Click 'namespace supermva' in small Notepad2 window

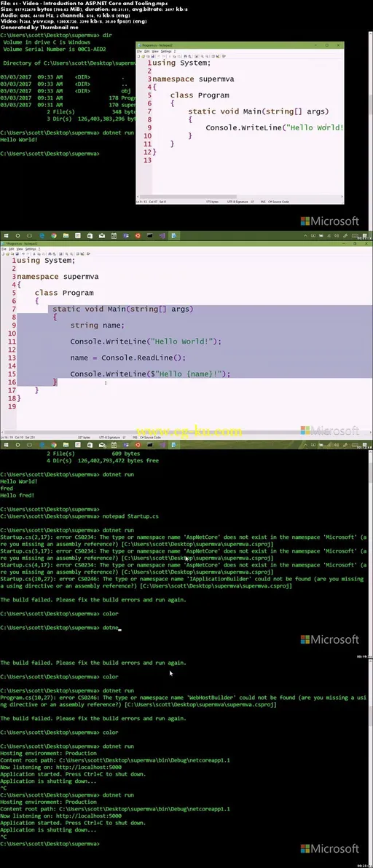coord(193,79)
